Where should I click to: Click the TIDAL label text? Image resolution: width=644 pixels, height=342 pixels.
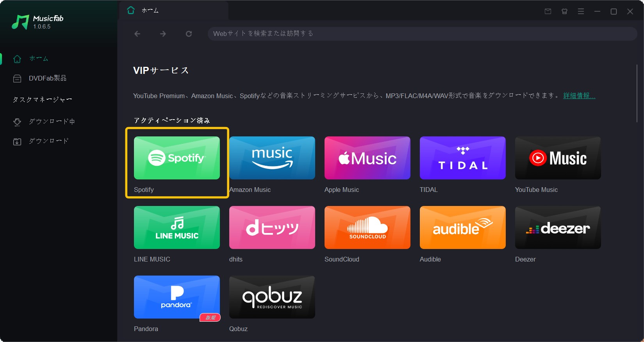click(x=429, y=190)
